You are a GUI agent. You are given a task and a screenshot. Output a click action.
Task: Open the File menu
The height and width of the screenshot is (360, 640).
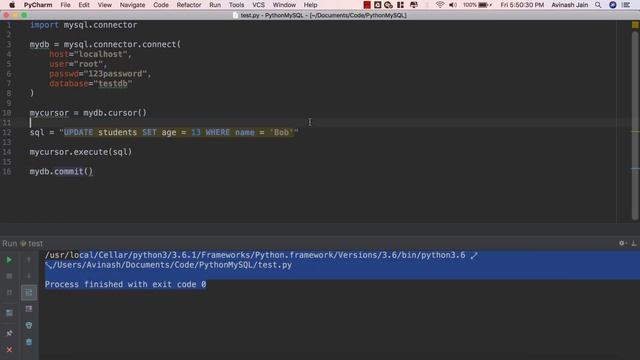click(65, 5)
